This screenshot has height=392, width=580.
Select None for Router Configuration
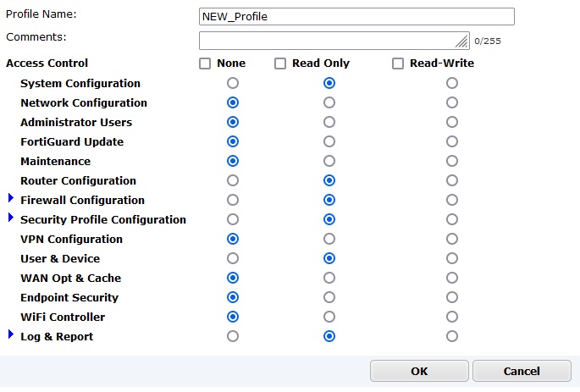pos(233,180)
